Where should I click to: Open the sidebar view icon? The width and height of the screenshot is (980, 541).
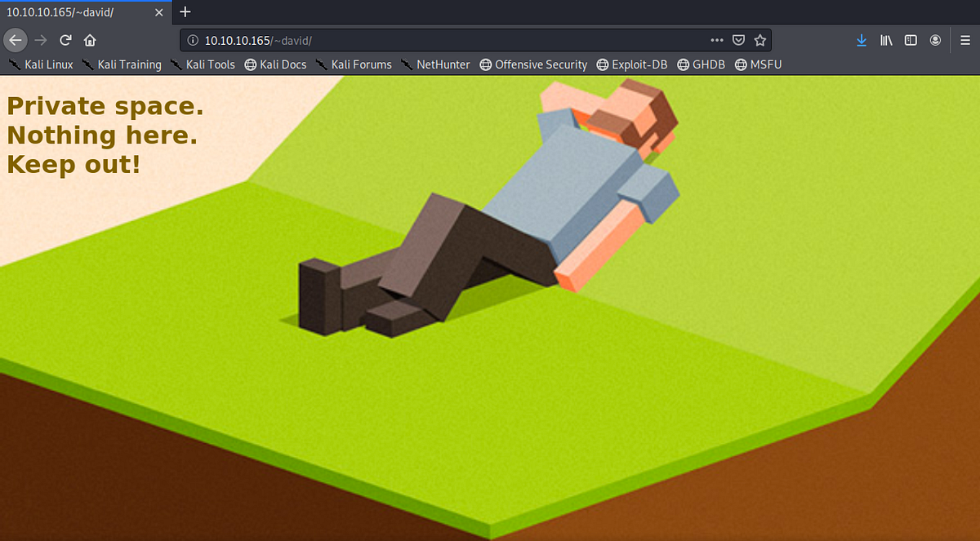coord(910,39)
